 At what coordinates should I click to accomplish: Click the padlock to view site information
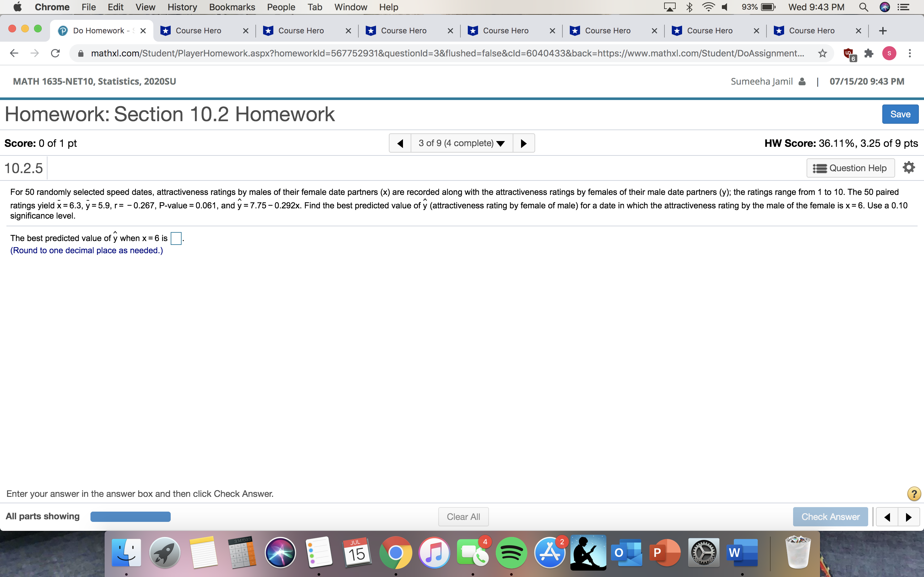click(x=81, y=53)
